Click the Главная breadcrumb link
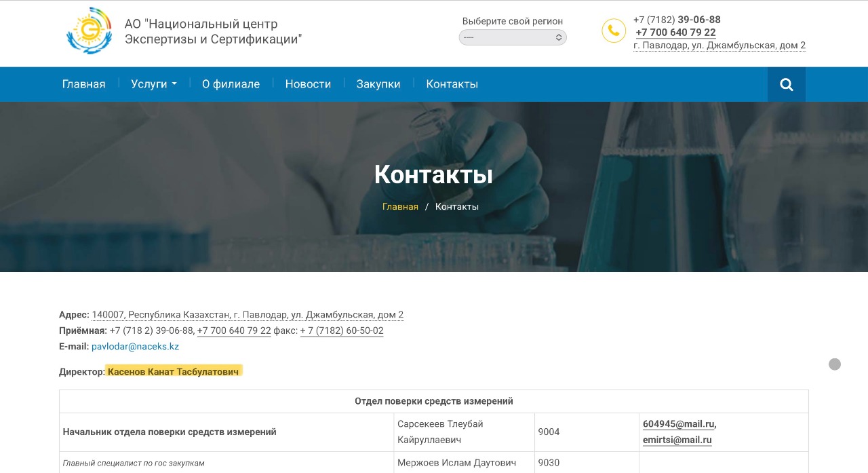The image size is (868, 473). click(400, 206)
